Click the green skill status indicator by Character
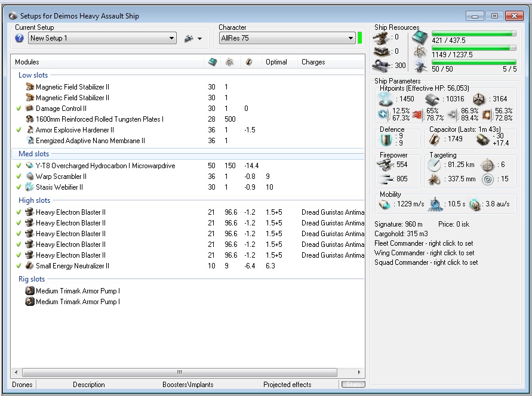Screen dimensions: 532x396 tap(360, 38)
